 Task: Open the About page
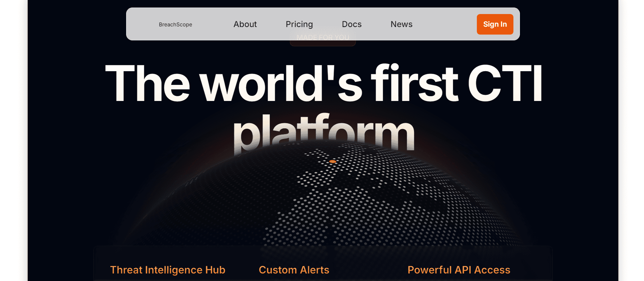point(245,24)
